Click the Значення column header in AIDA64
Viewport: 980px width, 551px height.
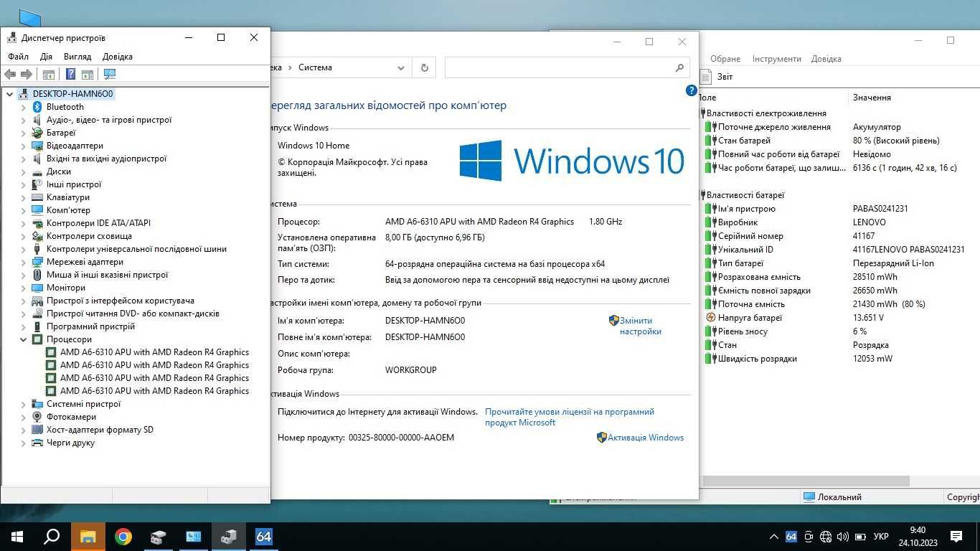pyautogui.click(x=872, y=98)
